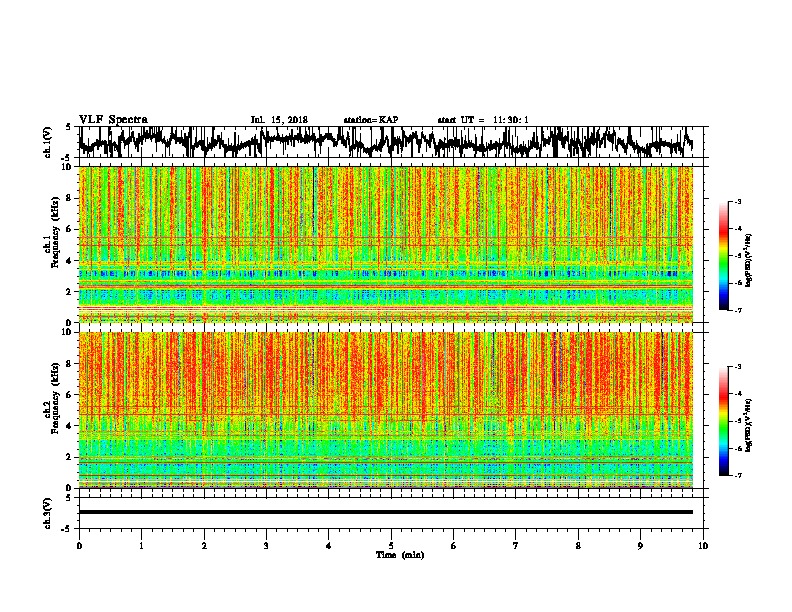This screenshot has height=612, width=792.
Task: Click the "6" minute tick on time axis
Action: click(454, 546)
